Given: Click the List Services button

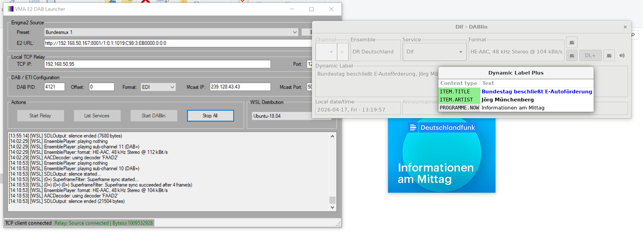Looking at the screenshot, I should click(x=97, y=116).
